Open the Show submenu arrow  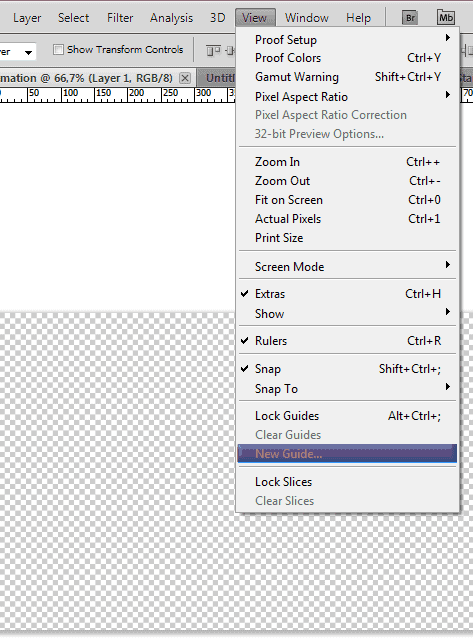pyautogui.click(x=448, y=312)
